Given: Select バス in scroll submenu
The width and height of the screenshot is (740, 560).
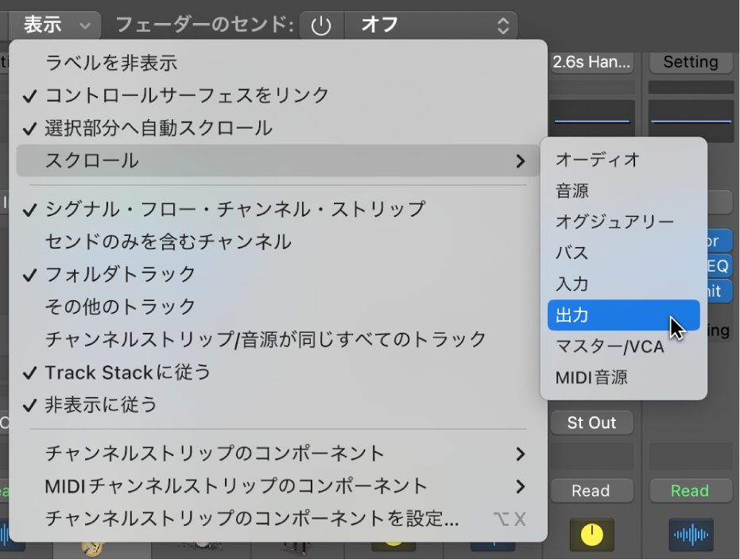Looking at the screenshot, I should pos(623,253).
